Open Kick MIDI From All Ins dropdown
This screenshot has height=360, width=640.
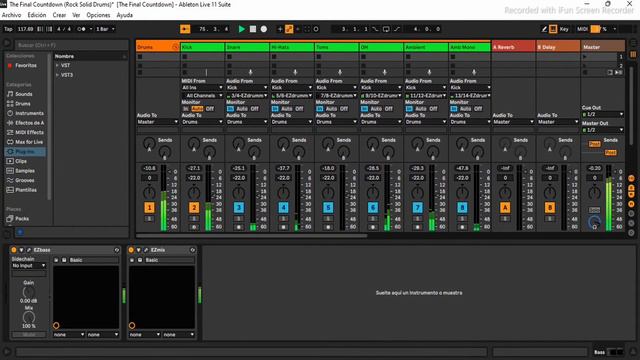pyautogui.click(x=202, y=87)
